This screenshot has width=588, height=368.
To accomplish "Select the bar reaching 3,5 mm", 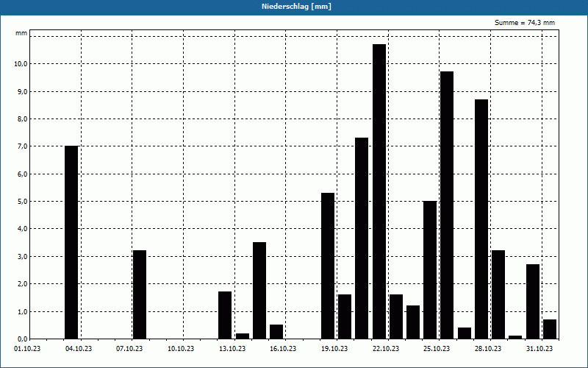I will [x=259, y=291].
